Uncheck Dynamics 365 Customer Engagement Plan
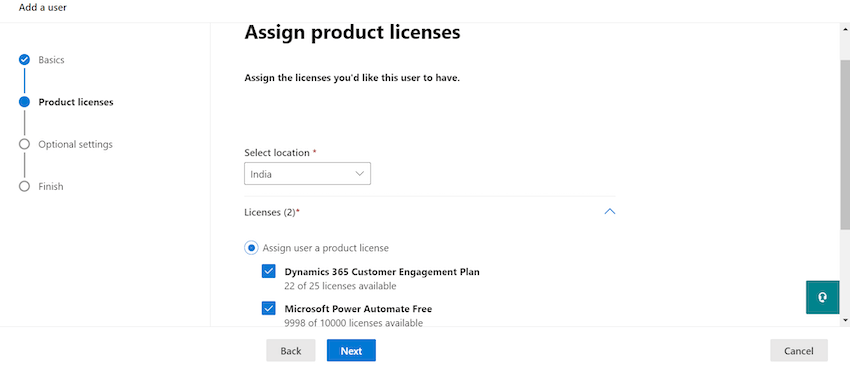This screenshot has height=370, width=850. click(269, 271)
